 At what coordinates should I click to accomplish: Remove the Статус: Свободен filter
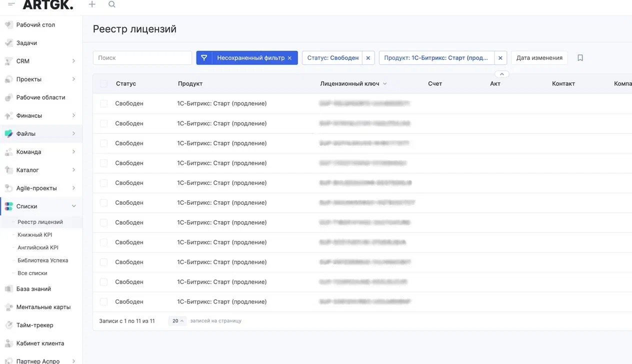368,58
